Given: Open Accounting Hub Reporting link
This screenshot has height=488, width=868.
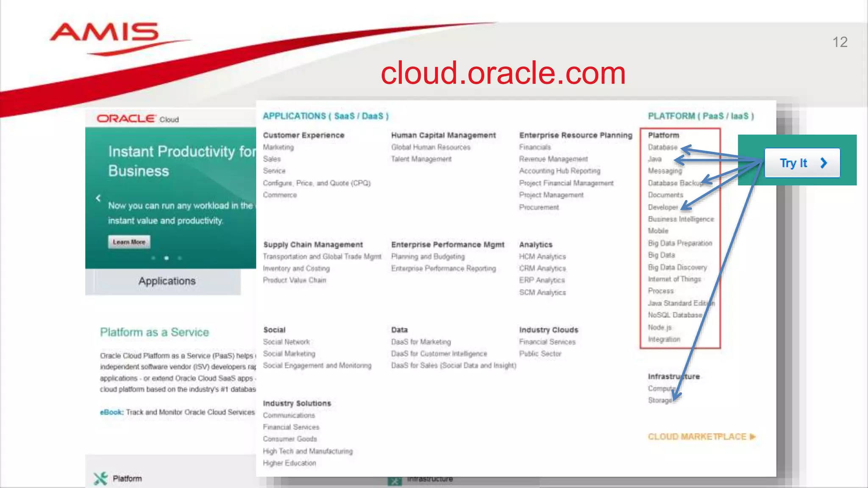Looking at the screenshot, I should (560, 171).
